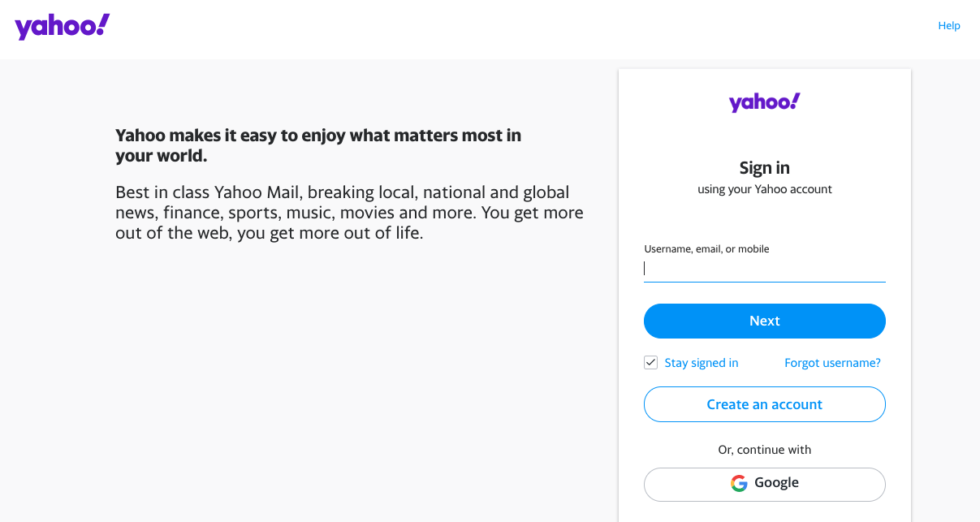Click the username, email, or mobile field

(x=764, y=268)
